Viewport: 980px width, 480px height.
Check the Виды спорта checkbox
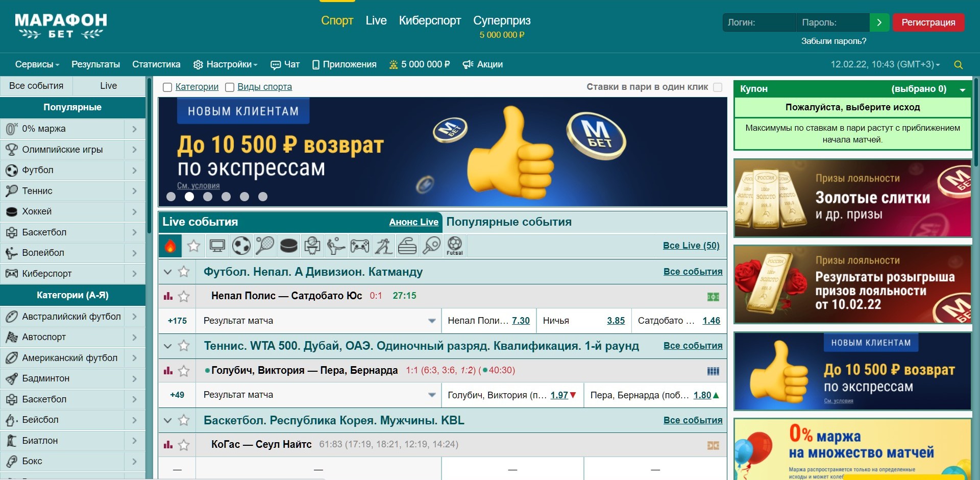tap(230, 87)
